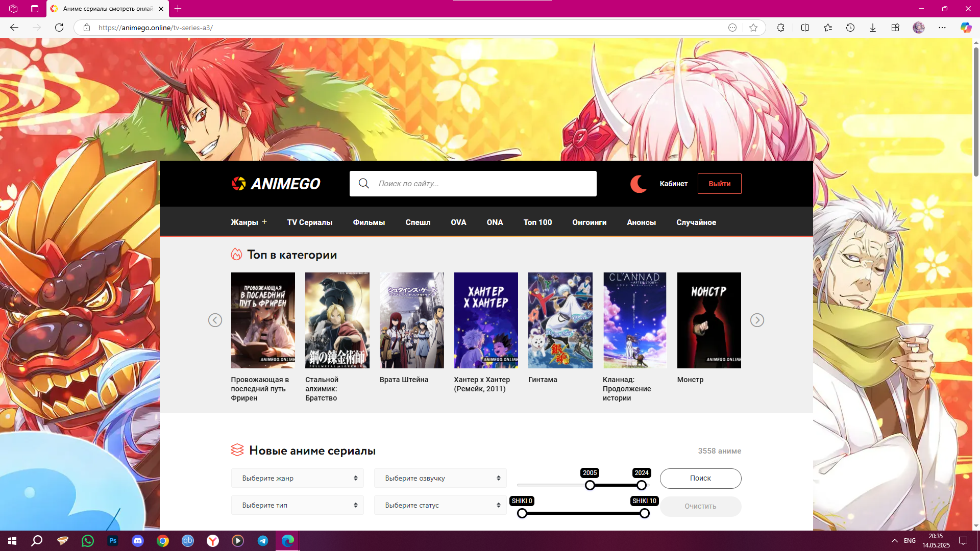Screen dimensions: 980x551
Task: Show next items in the top carousel
Action: (757, 320)
